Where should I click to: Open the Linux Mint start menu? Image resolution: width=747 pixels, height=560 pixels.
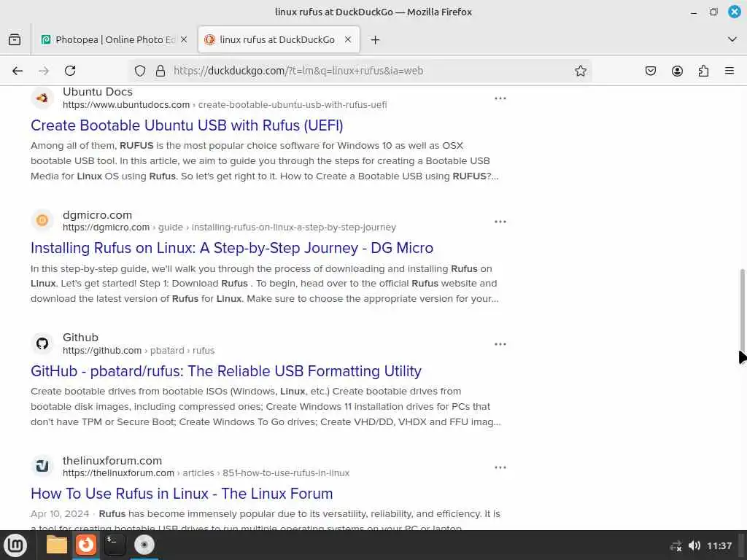point(15,545)
